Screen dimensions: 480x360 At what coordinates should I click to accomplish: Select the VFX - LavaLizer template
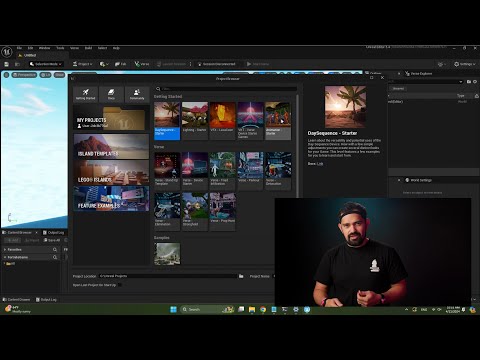(x=222, y=121)
